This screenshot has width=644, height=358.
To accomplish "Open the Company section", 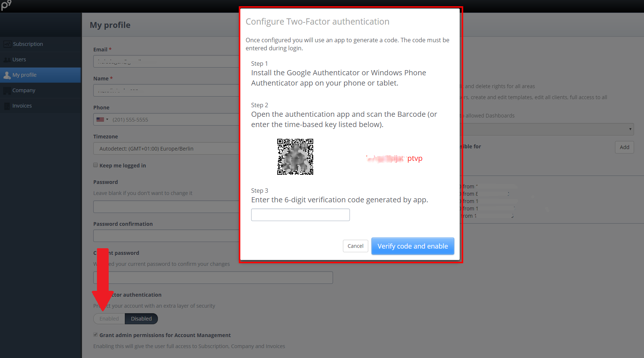I will pyautogui.click(x=23, y=90).
